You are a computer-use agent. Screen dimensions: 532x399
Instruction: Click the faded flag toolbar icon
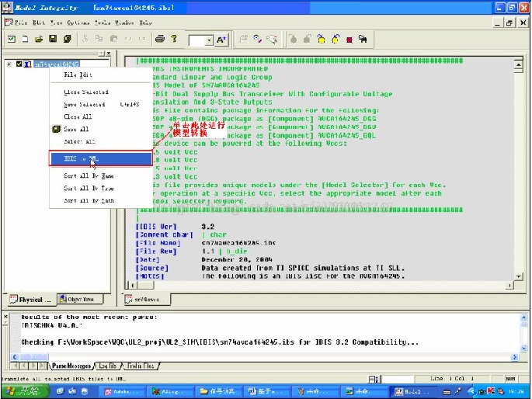[243, 39]
